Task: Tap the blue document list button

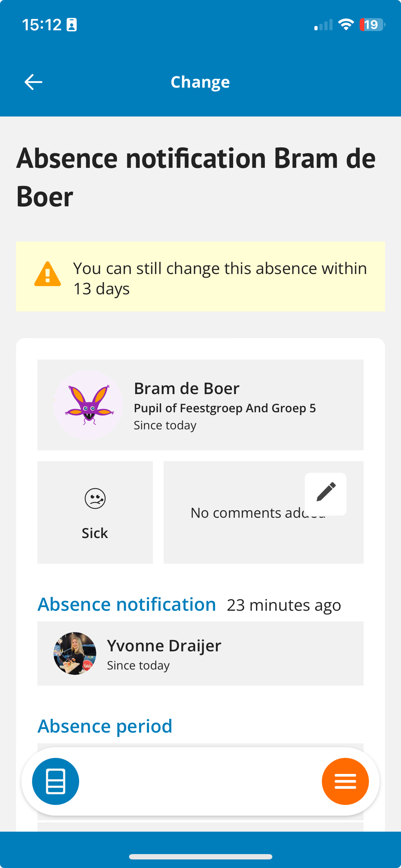Action: pyautogui.click(x=56, y=781)
